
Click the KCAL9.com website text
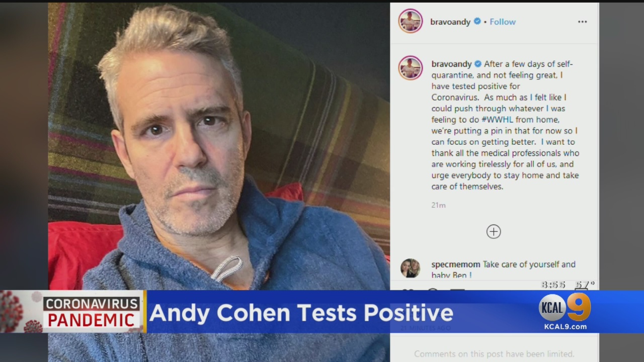[x=565, y=327]
